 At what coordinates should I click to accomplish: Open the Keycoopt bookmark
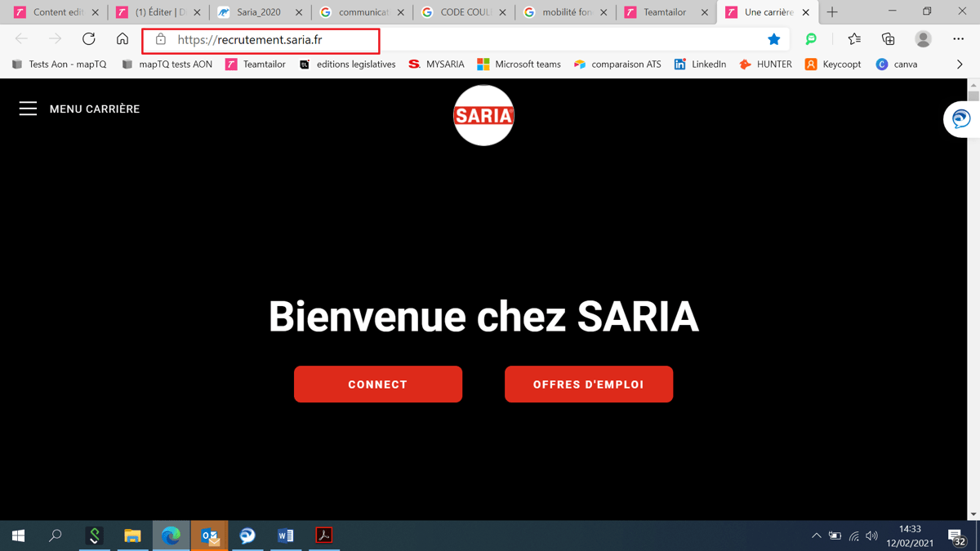(x=833, y=64)
